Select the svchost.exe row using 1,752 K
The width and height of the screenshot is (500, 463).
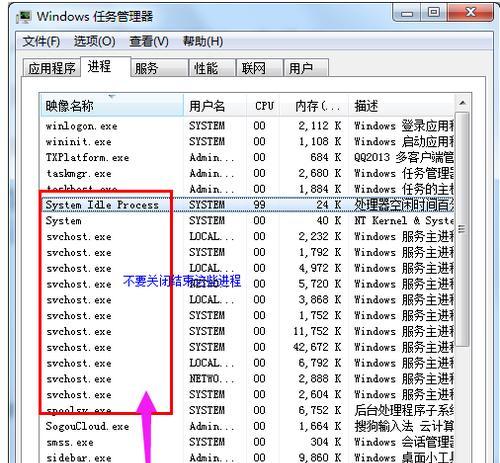pos(247,315)
